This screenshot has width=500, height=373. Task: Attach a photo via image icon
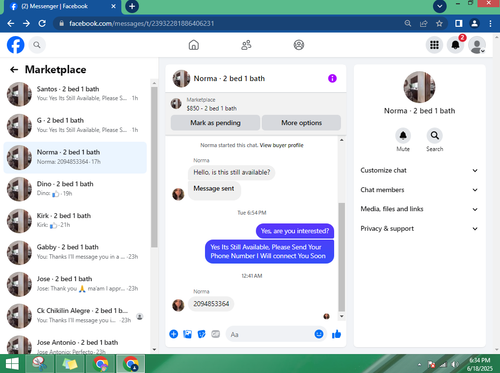[188, 334]
